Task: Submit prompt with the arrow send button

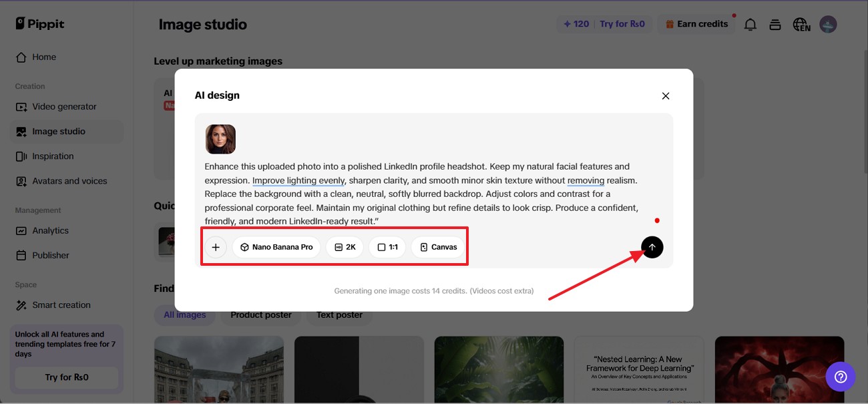Action: 652,247
